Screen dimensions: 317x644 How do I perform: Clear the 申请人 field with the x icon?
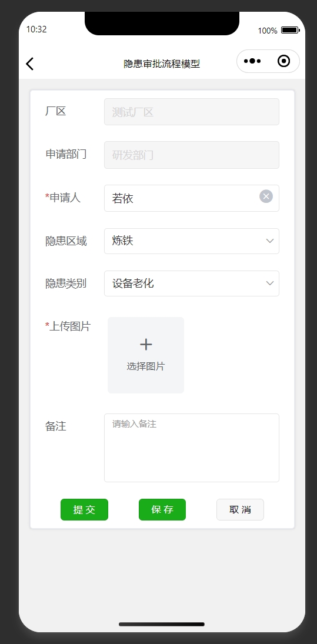[266, 196]
